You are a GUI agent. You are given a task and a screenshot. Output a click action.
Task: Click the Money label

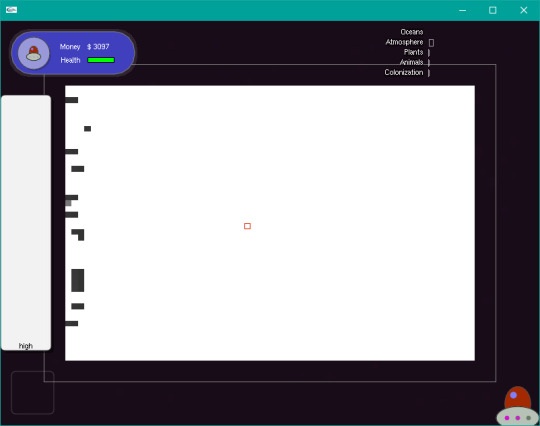70,46
